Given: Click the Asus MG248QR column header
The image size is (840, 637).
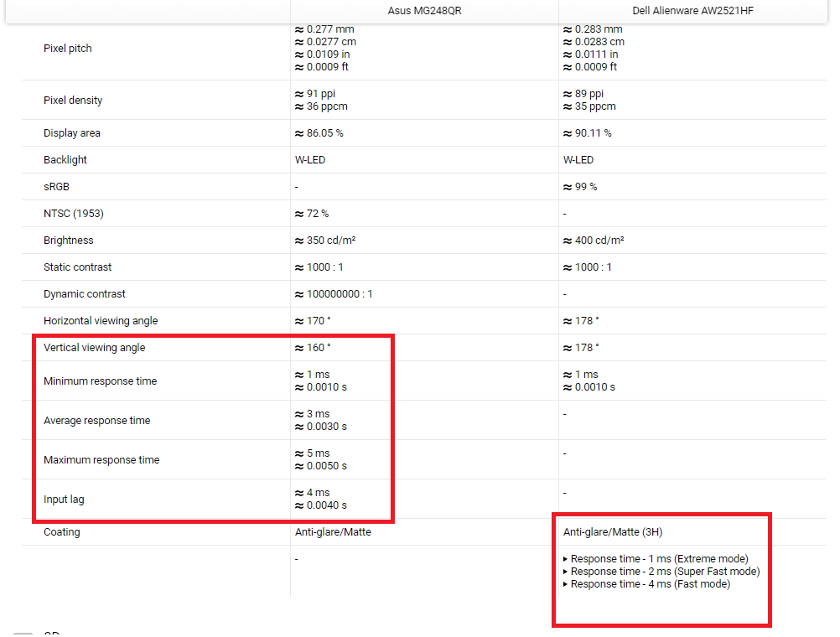Looking at the screenshot, I should [424, 11].
